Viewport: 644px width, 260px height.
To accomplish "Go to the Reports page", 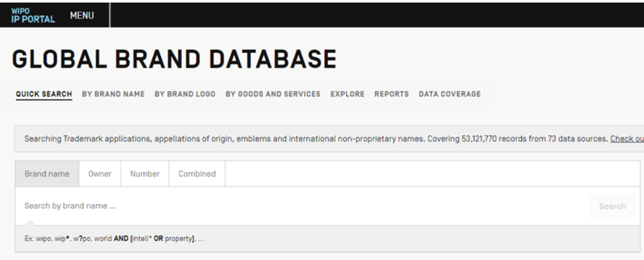I will (391, 94).
